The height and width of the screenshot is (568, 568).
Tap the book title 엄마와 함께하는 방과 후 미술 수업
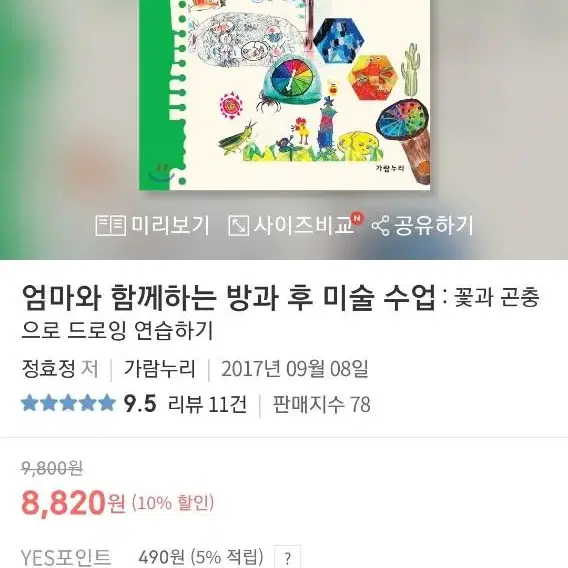pyautogui.click(x=228, y=298)
